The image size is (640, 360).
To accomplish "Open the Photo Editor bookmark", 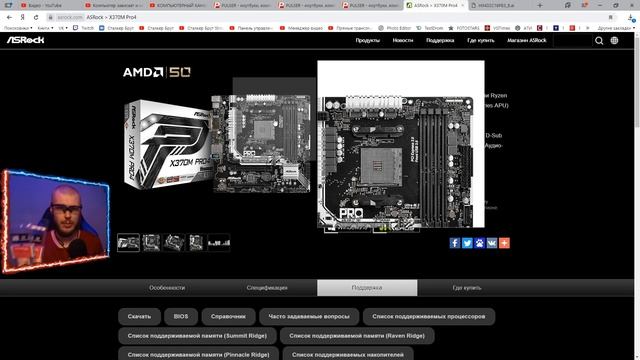I will pyautogui.click(x=394, y=28).
